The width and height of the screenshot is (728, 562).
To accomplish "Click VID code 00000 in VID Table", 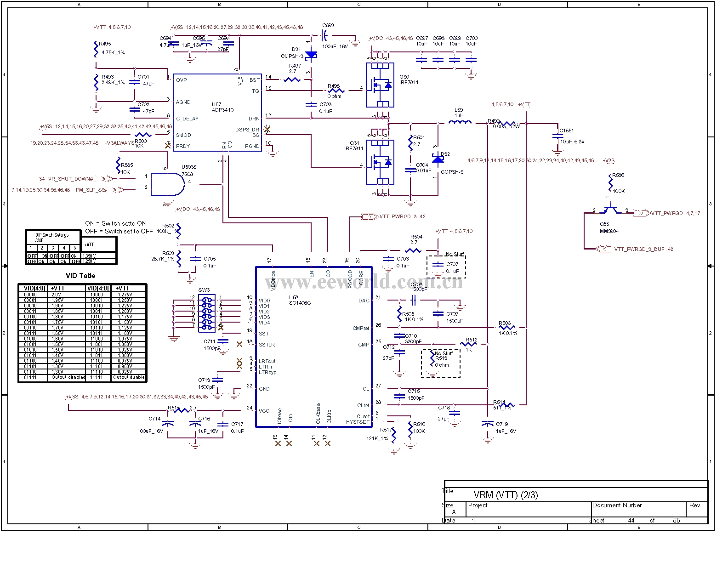I will [x=30, y=295].
